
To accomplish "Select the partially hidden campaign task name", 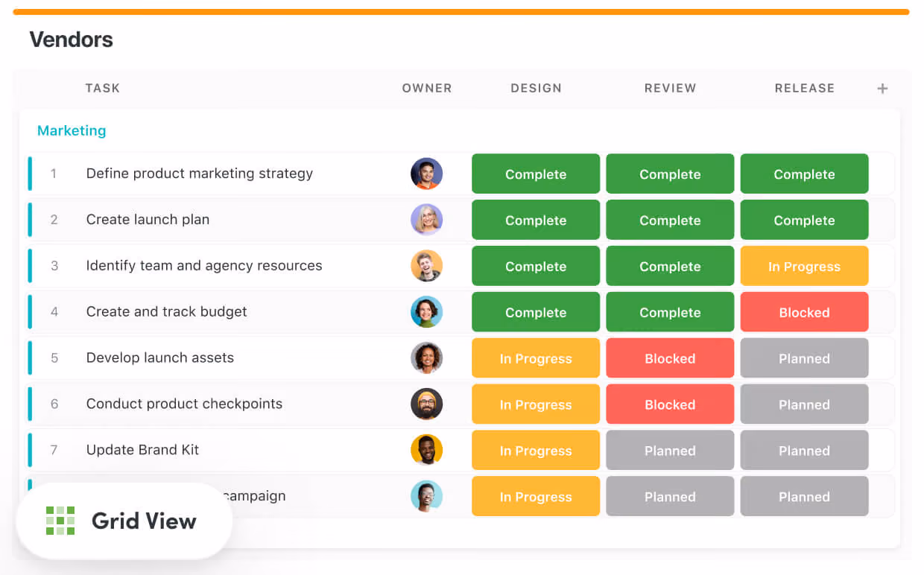I will tap(253, 496).
